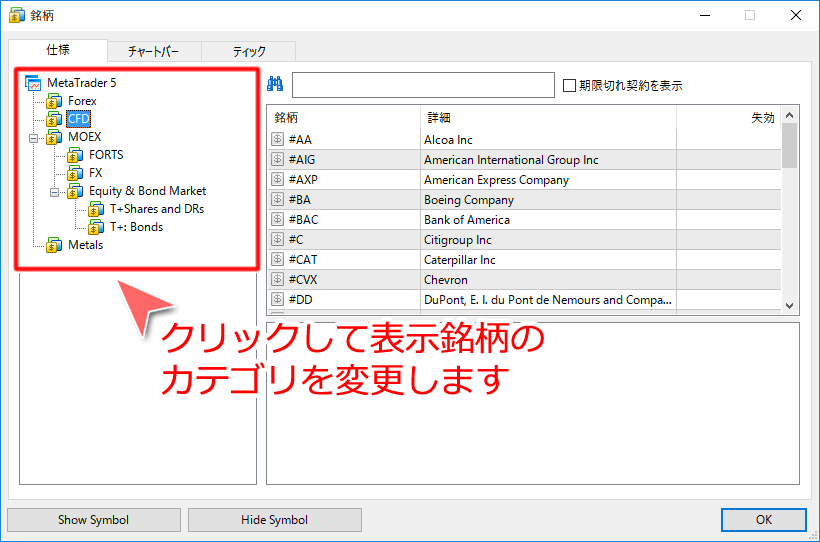Sort by the 銘柄 column header
Screen dimensions: 820x542
pos(344,118)
